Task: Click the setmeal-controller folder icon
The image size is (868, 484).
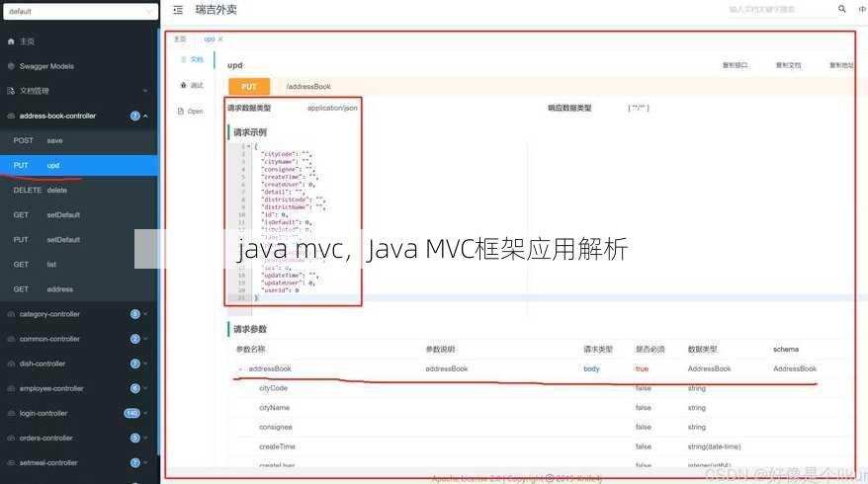Action: click(11, 462)
